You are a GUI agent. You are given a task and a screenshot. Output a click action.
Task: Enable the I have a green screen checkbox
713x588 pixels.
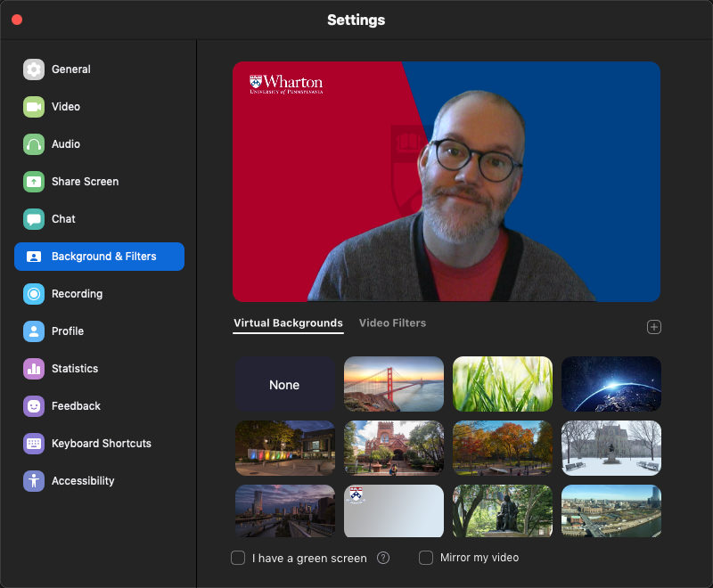(x=238, y=558)
